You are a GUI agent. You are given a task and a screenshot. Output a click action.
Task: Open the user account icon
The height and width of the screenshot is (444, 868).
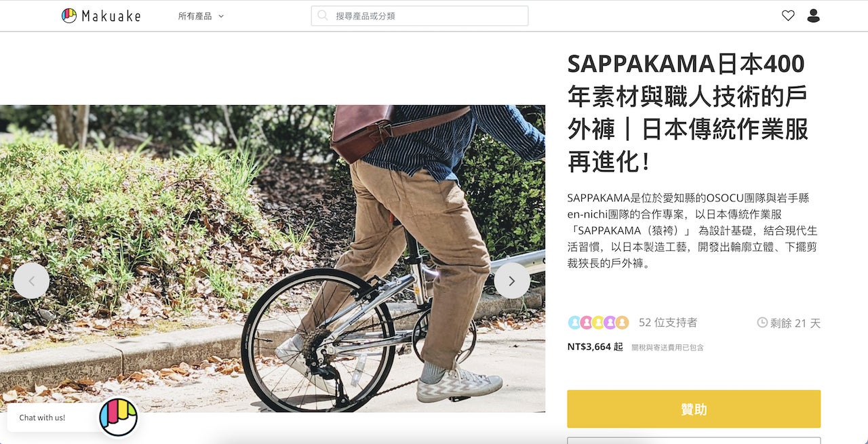coord(814,16)
